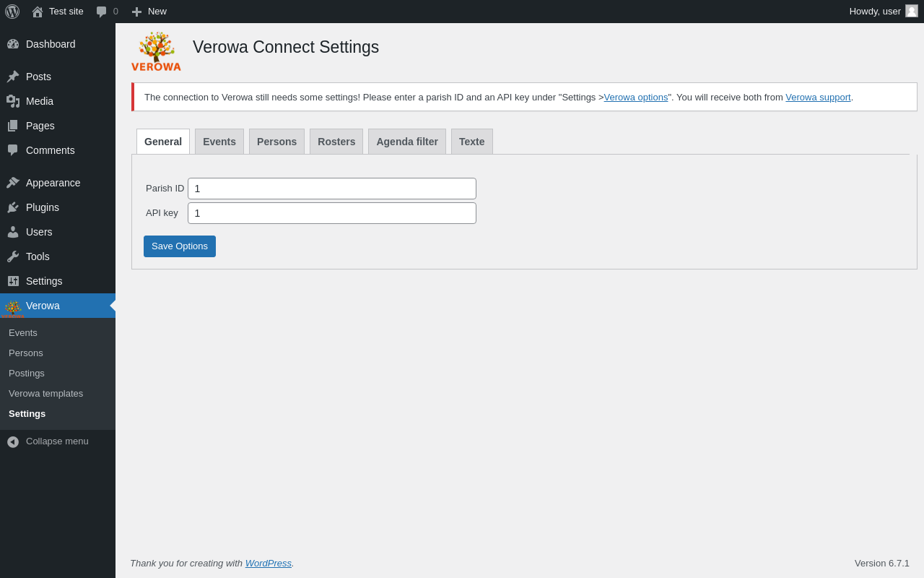Switch to the Agenda filter tab
This screenshot has width=924, height=578.
[x=407, y=142]
